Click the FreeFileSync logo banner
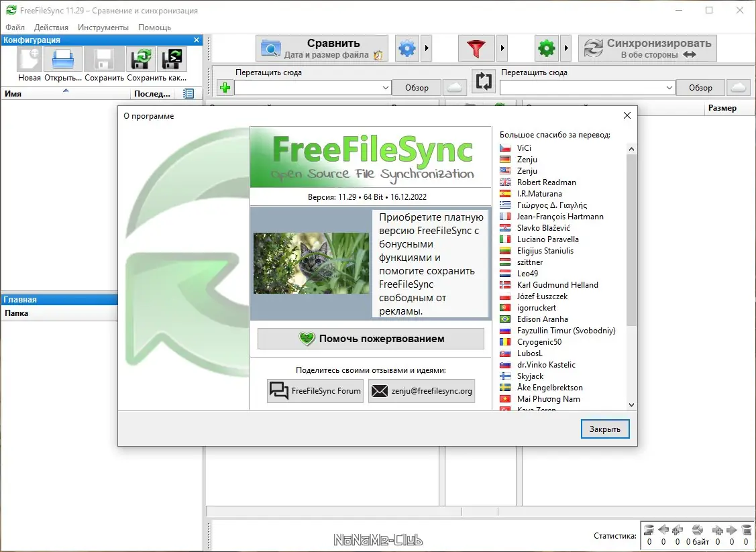This screenshot has height=552, width=756. click(370, 157)
